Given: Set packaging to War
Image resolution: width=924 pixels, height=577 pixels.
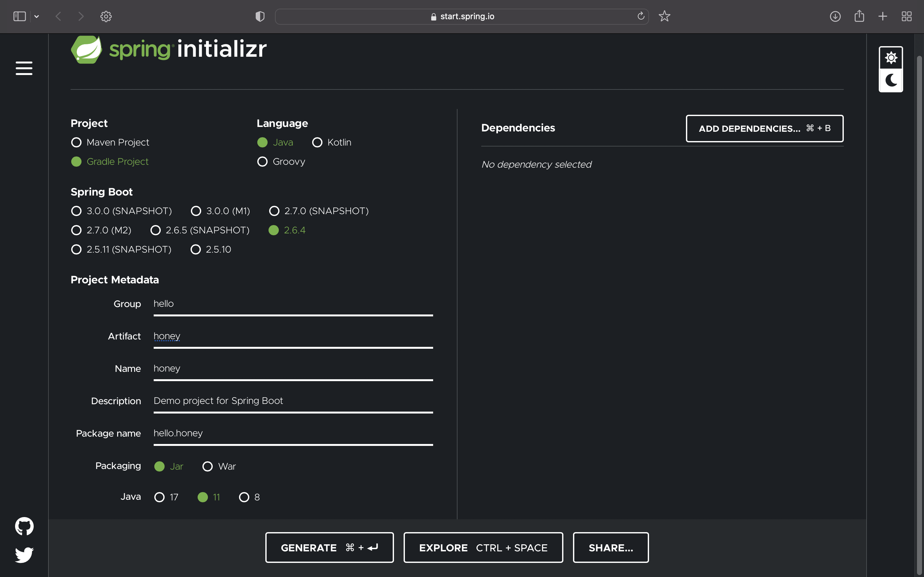Looking at the screenshot, I should click(x=207, y=466).
